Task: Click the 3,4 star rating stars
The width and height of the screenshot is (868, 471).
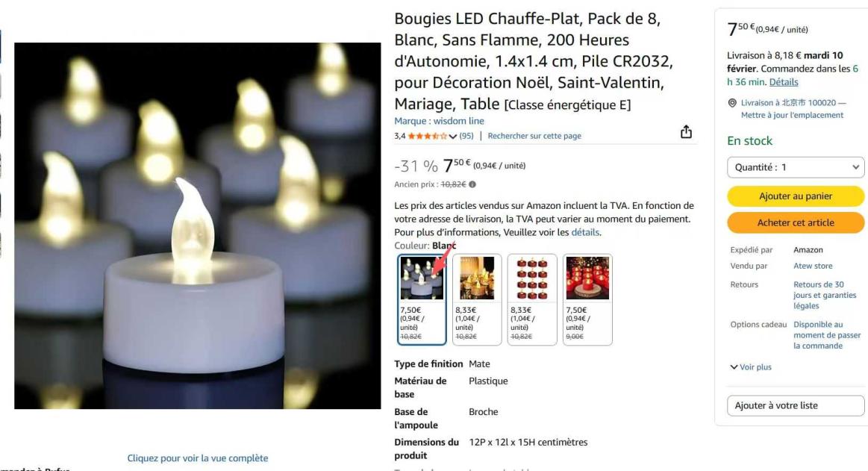Action: [x=428, y=136]
